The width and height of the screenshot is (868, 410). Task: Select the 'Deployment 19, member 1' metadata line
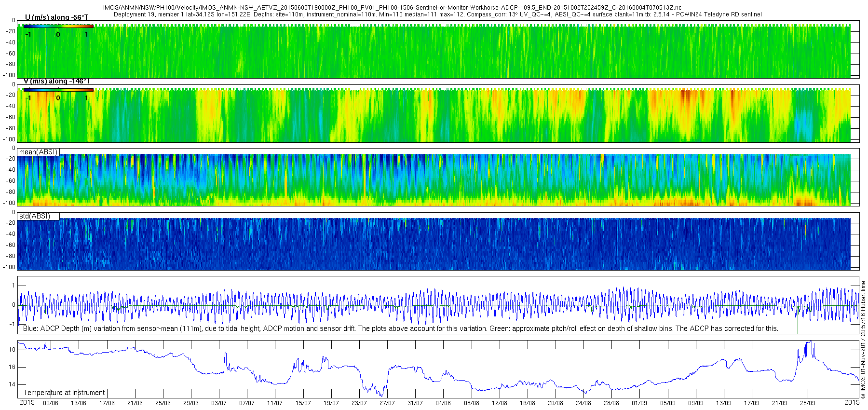[437, 14]
